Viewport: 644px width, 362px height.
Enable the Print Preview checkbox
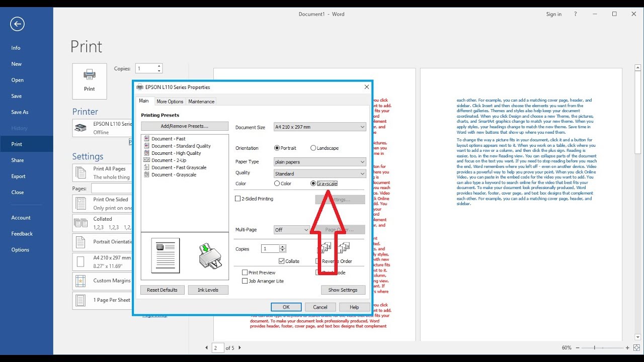[x=245, y=273]
